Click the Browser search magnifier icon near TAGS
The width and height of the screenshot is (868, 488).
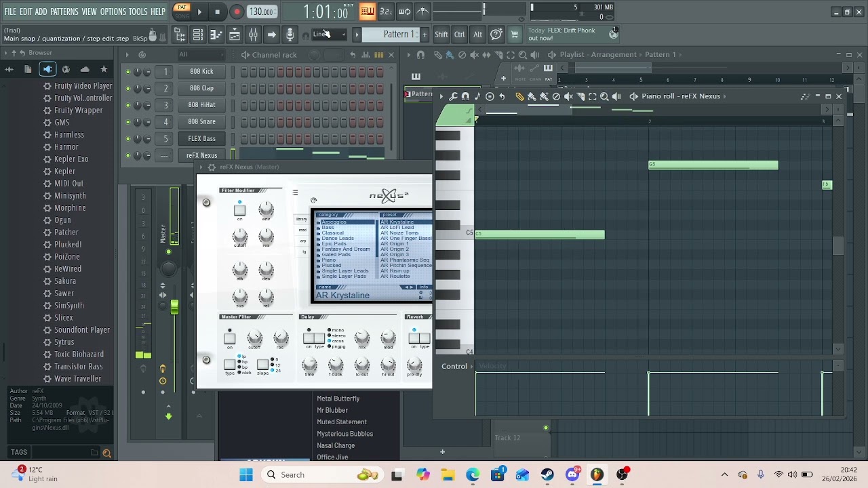pyautogui.click(x=106, y=453)
